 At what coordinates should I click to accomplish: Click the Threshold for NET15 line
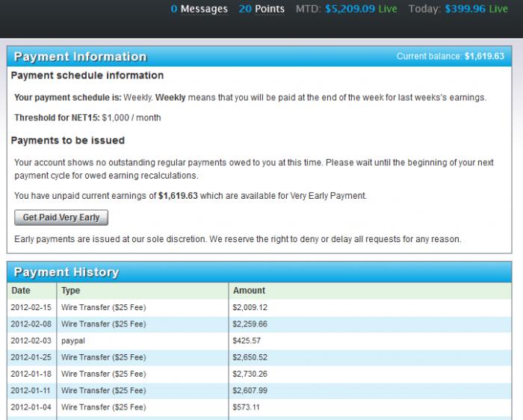pyautogui.click(x=87, y=118)
